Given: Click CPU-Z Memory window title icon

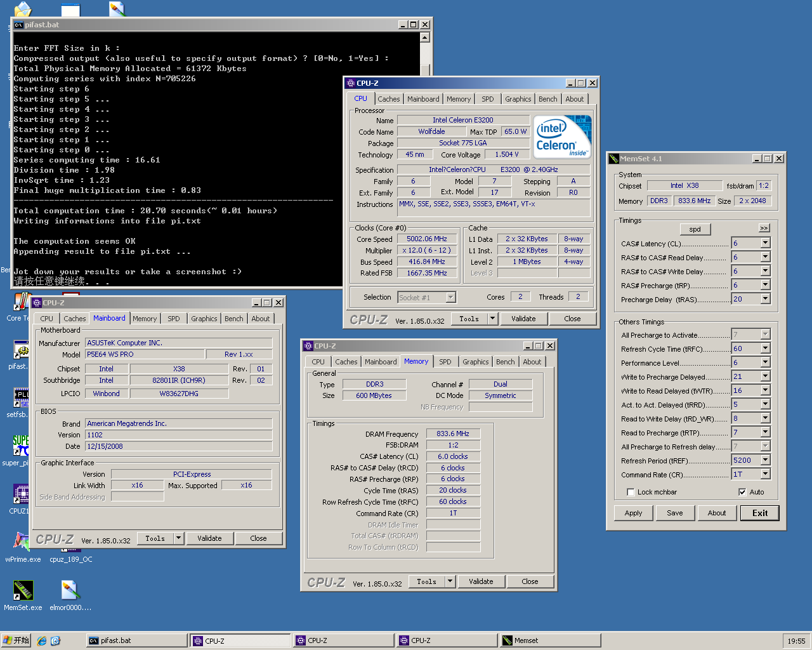Looking at the screenshot, I should click(x=308, y=346).
